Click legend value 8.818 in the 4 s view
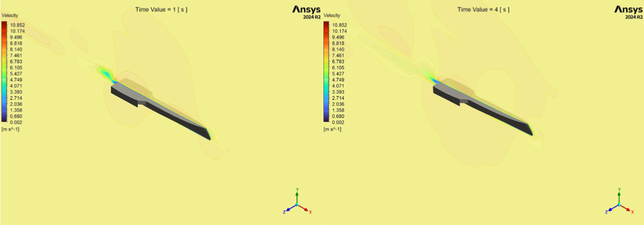 coord(338,43)
